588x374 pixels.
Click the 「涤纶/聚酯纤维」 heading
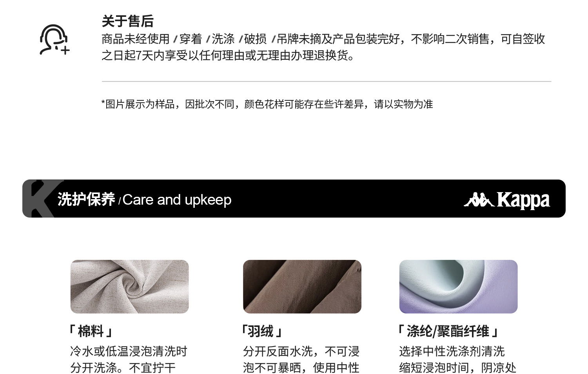(x=448, y=331)
